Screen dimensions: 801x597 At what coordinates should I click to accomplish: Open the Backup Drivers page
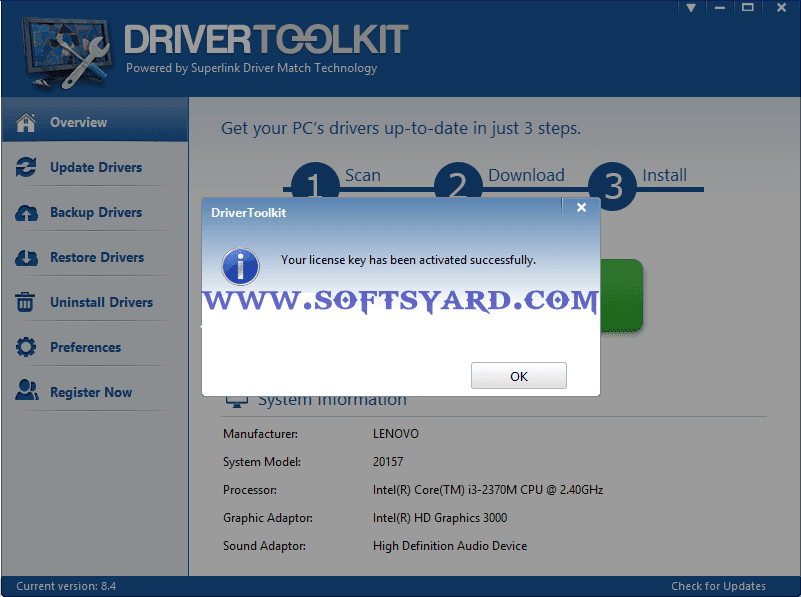coord(95,212)
